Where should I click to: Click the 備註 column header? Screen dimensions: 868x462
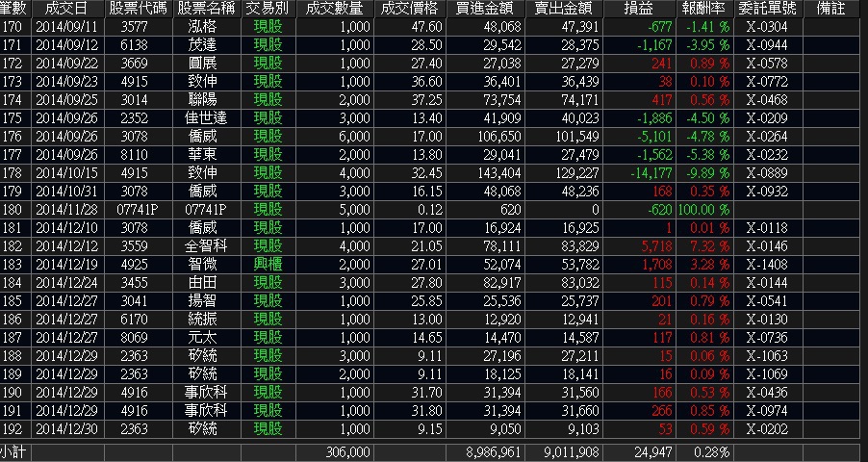point(830,9)
